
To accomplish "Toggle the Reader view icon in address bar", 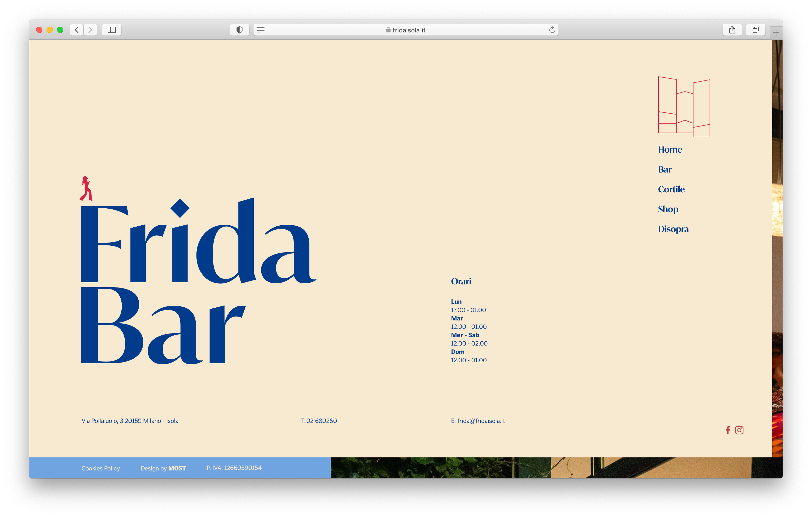I will pyautogui.click(x=261, y=30).
